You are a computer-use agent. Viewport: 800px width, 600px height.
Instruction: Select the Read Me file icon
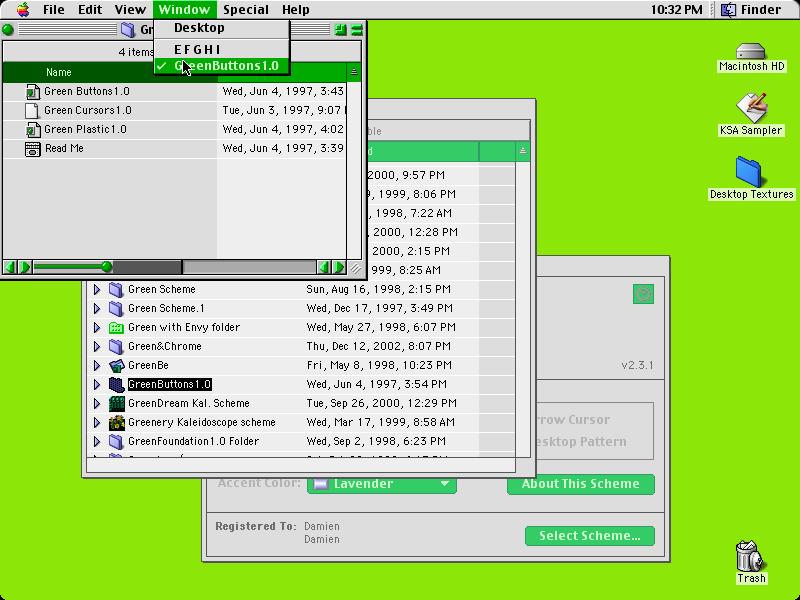point(33,149)
